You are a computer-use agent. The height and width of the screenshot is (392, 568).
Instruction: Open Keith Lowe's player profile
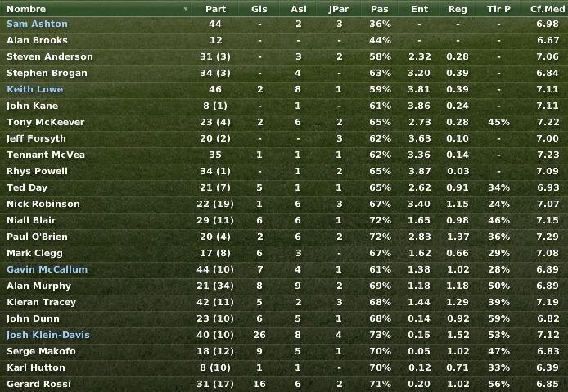[34, 89]
